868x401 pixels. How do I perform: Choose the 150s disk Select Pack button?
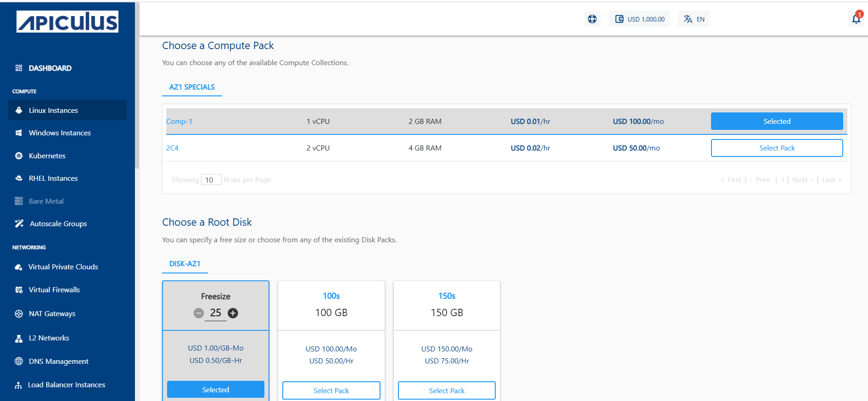pos(447,390)
